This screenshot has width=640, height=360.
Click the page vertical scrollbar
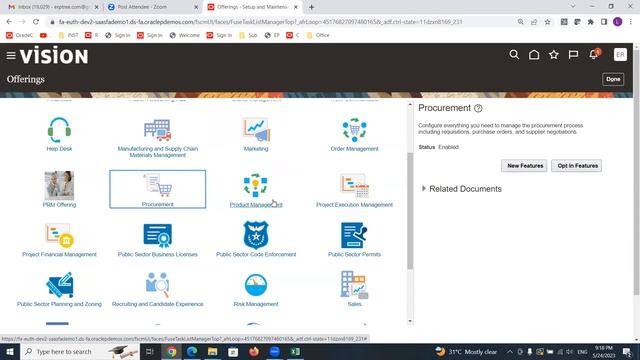(636, 171)
